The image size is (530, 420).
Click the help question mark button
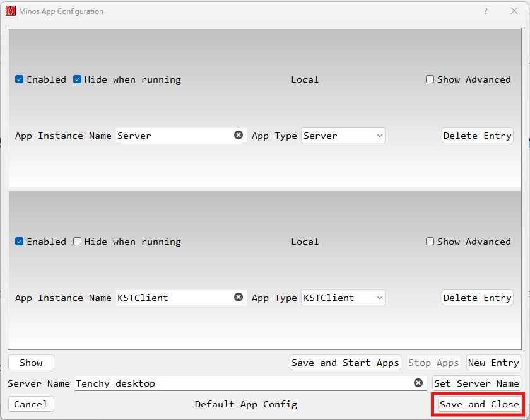pyautogui.click(x=486, y=11)
